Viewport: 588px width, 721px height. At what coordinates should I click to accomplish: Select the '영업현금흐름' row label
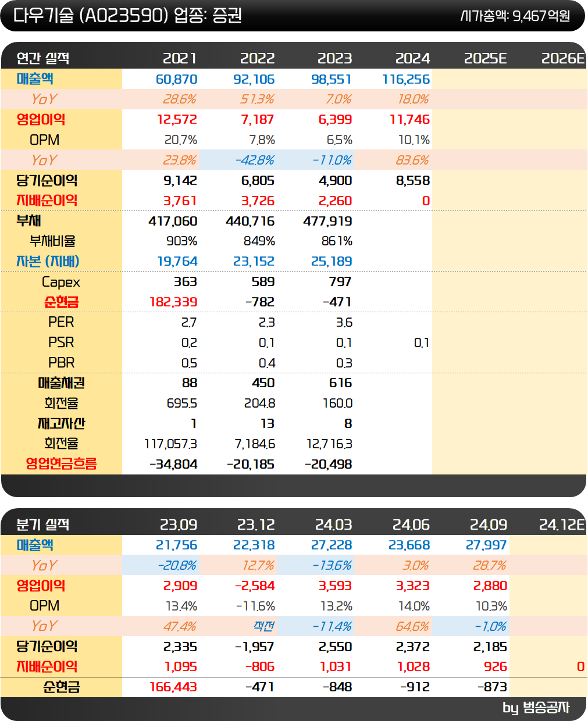click(61, 463)
